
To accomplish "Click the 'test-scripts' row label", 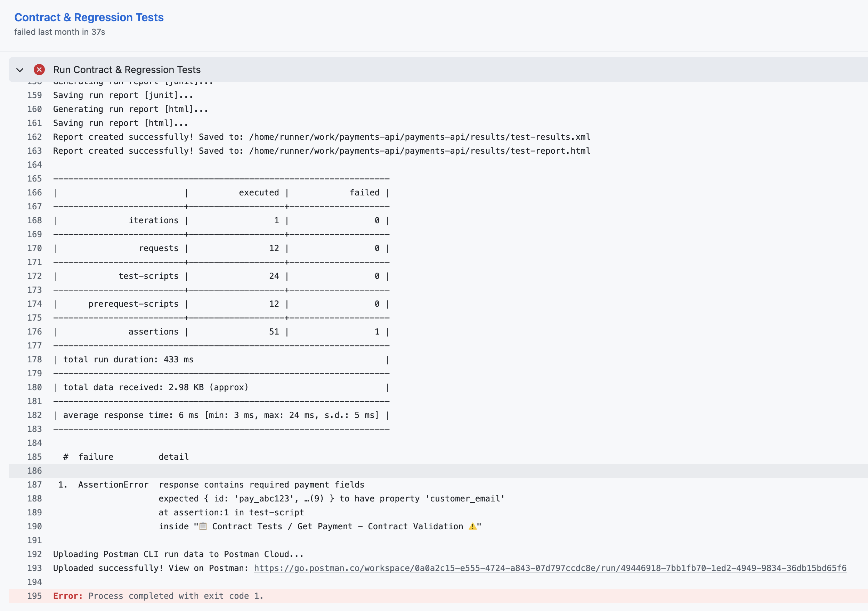I will coord(148,276).
